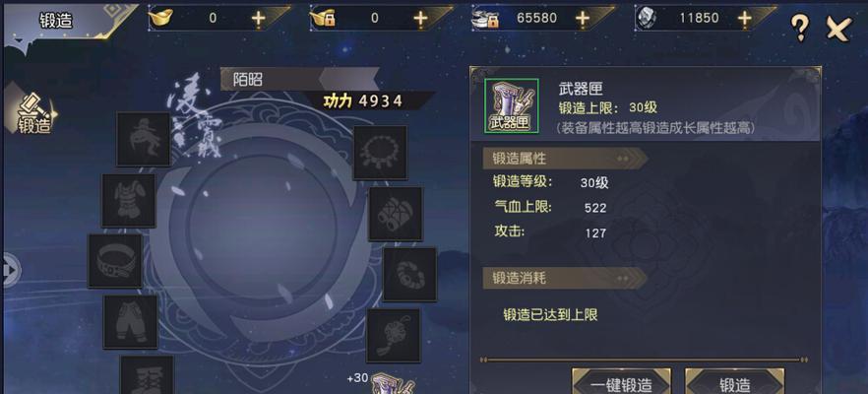Image resolution: width=868 pixels, height=394 pixels.
Task: Expand the left side arrow panel
Action: [x=11, y=271]
